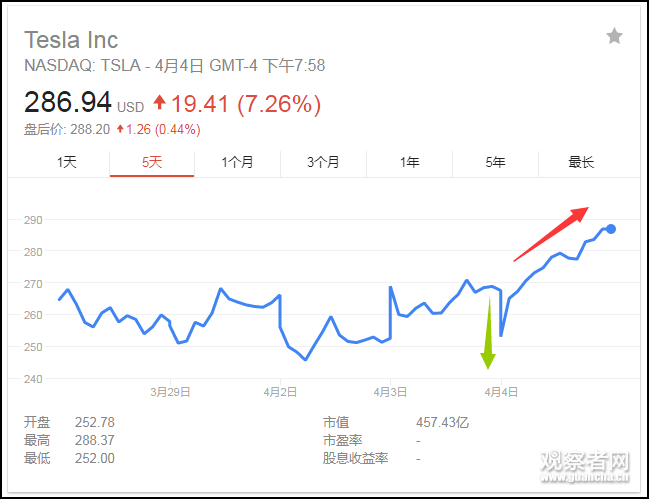Image resolution: width=649 pixels, height=499 pixels.
Task: Click the red upward trend arrow annotation
Action: pos(551,234)
